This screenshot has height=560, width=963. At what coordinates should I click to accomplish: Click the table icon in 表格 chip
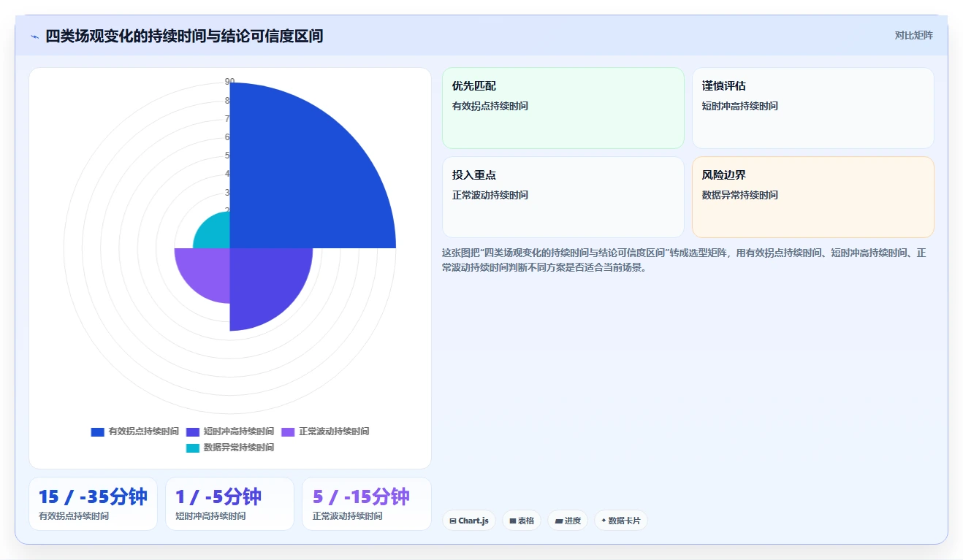pyautogui.click(x=513, y=521)
